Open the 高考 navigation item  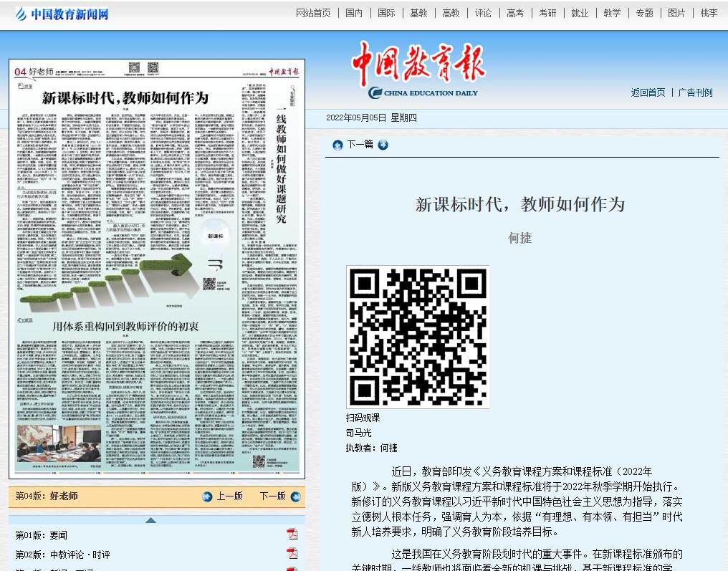tap(515, 13)
